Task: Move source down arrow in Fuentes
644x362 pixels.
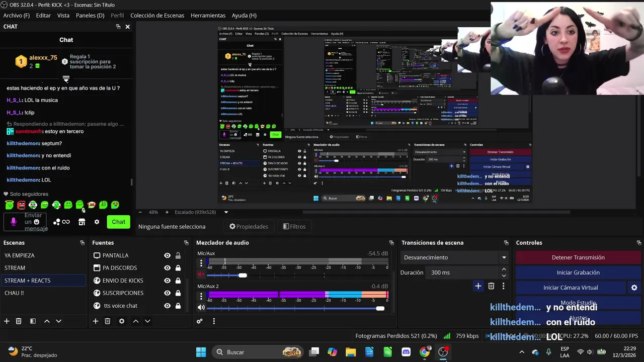Action: pyautogui.click(x=147, y=321)
